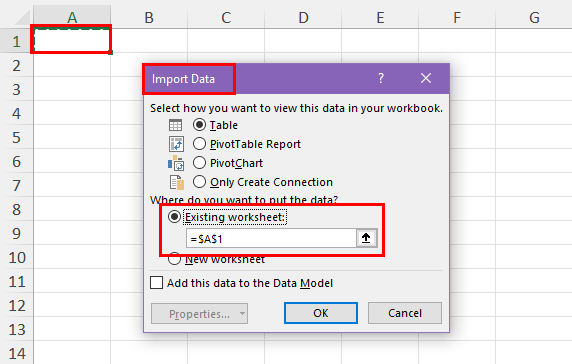Check Add this data to the Data Model
572x364 pixels.
click(x=156, y=283)
